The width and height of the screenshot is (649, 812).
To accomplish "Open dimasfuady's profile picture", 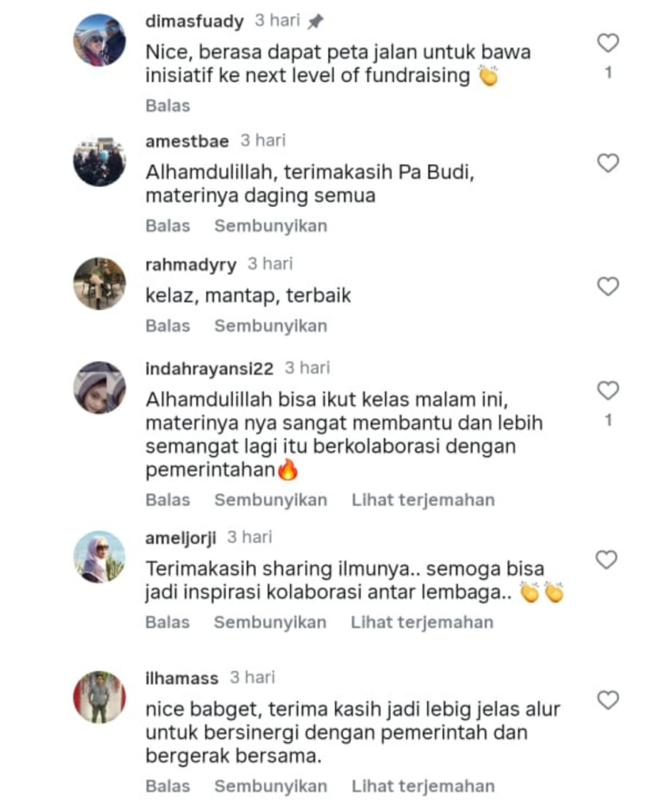I will tap(99, 40).
